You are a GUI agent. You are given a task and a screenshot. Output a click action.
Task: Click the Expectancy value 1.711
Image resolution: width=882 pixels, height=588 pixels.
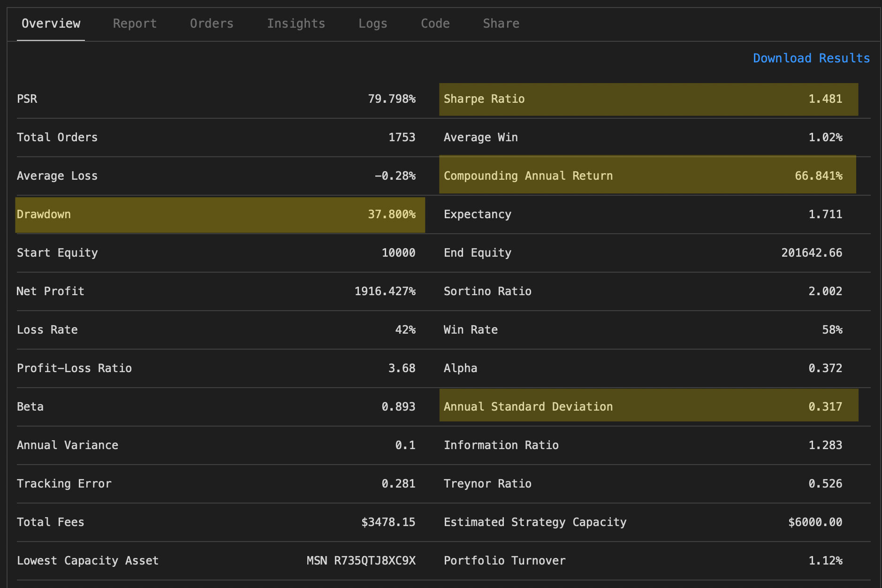click(825, 214)
